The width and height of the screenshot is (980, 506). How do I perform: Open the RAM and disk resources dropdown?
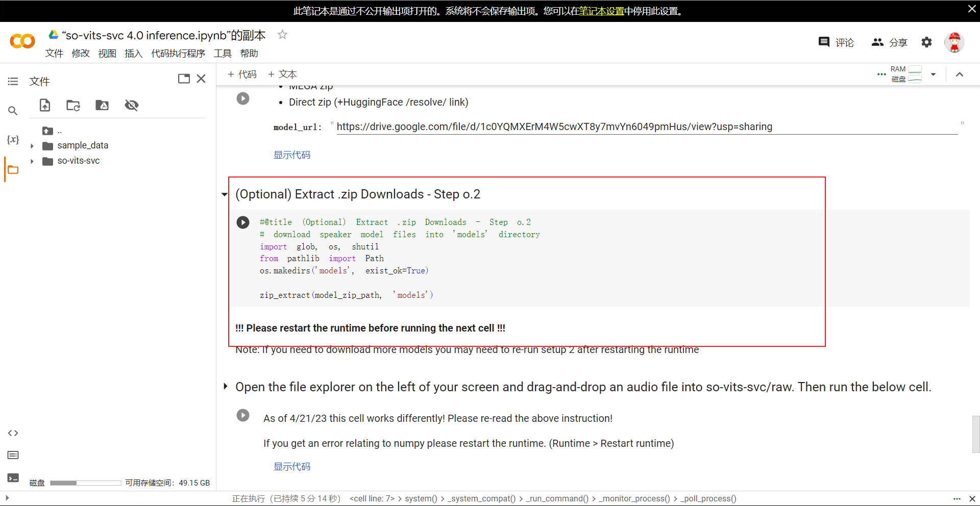933,74
